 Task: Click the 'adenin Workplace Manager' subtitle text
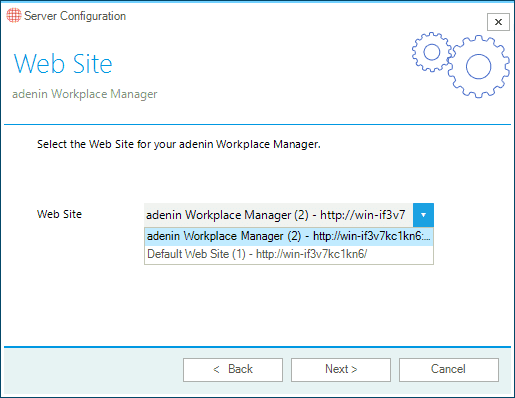[85, 94]
